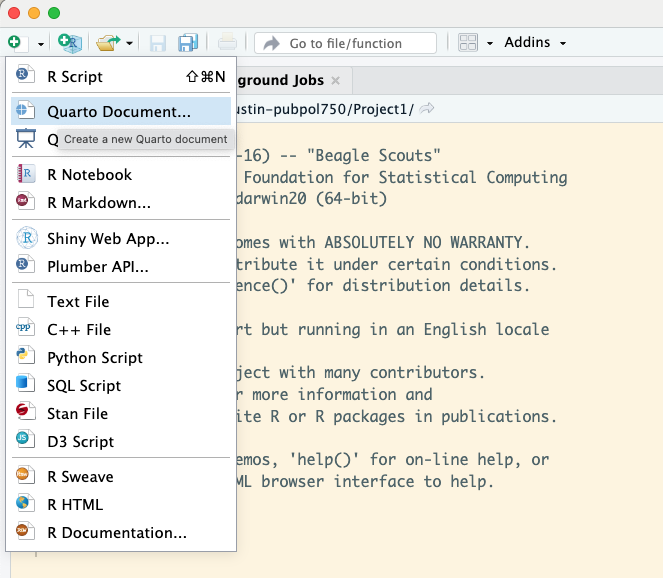Click the R Script file icon
Image resolution: width=663 pixels, height=578 pixels.
coord(25,74)
